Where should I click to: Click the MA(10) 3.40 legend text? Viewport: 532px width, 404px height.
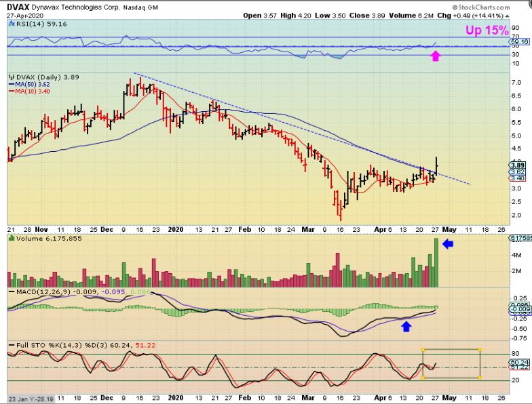33,91
